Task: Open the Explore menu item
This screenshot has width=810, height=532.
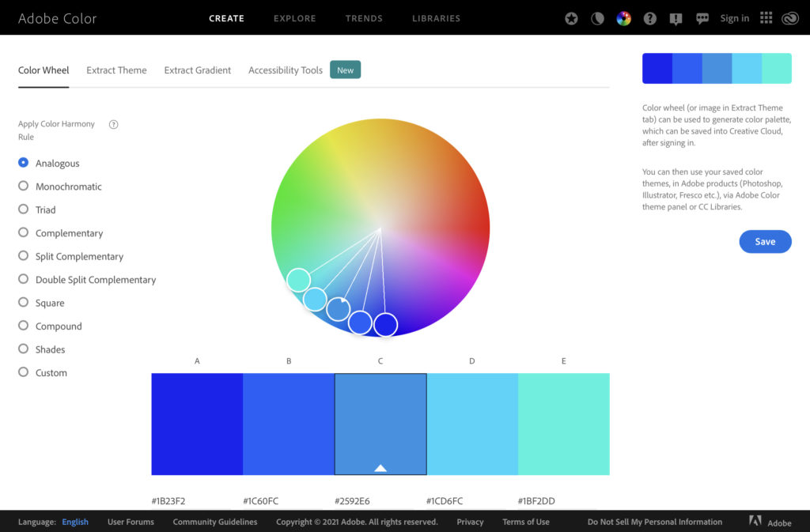Action: 294,18
